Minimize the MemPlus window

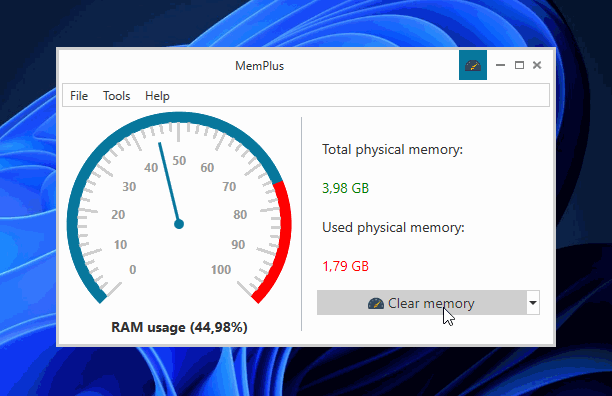tap(500, 65)
